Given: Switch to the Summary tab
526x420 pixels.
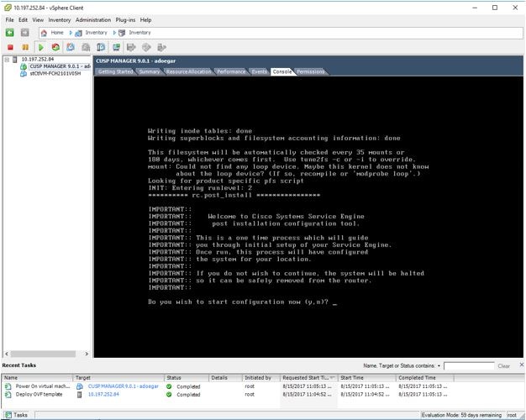Looking at the screenshot, I should [150, 71].
